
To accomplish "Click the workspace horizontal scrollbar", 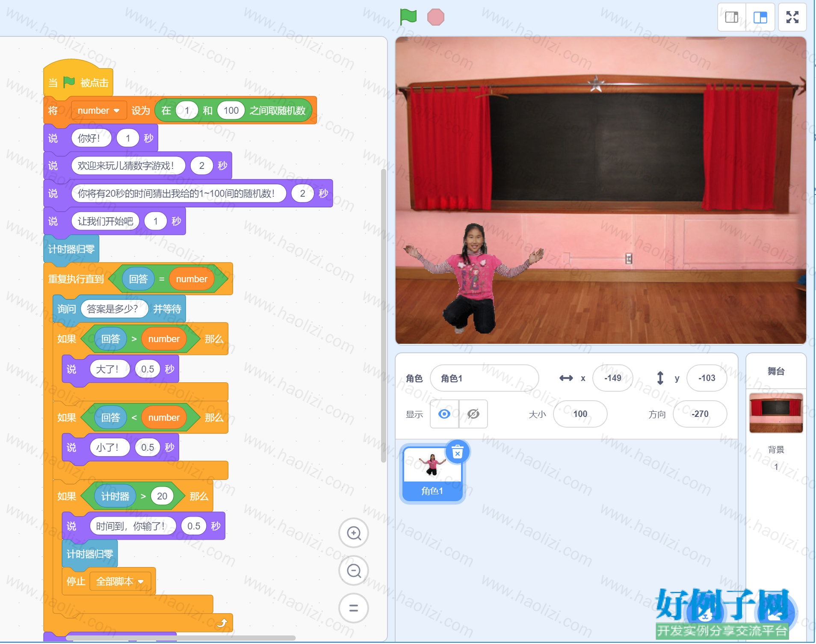I will 180,638.
